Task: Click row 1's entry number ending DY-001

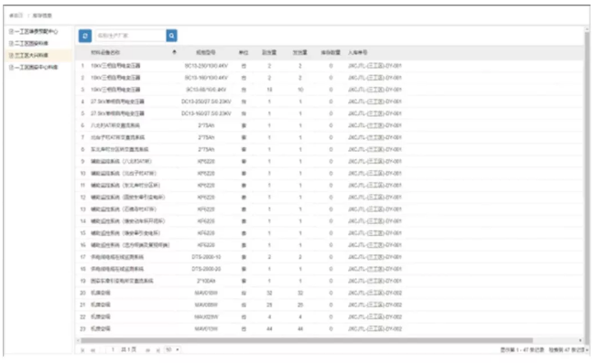Action: pyautogui.click(x=374, y=66)
